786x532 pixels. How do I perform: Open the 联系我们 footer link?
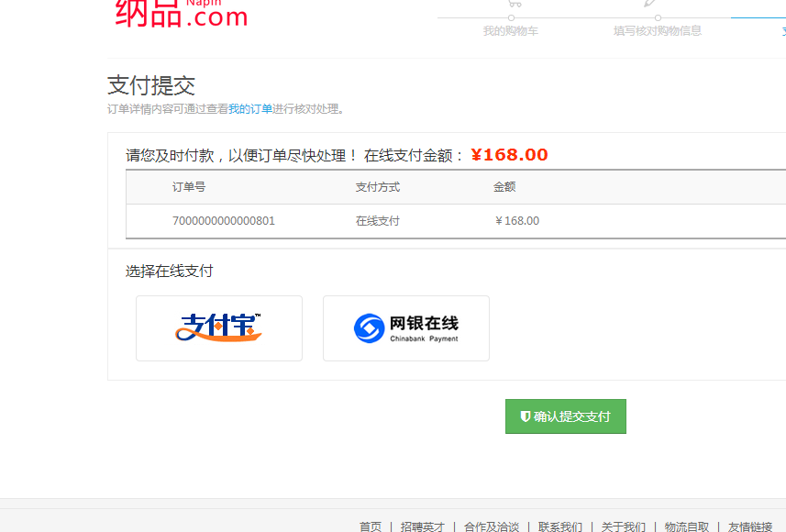click(560, 526)
